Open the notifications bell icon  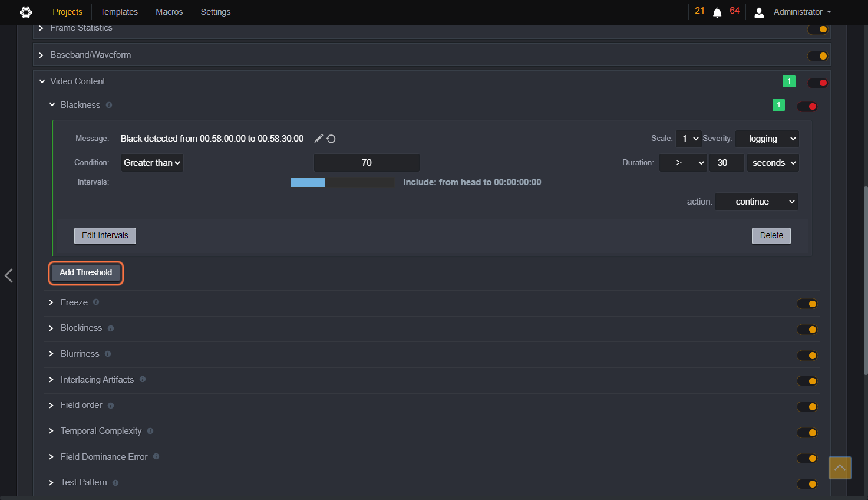pos(717,12)
